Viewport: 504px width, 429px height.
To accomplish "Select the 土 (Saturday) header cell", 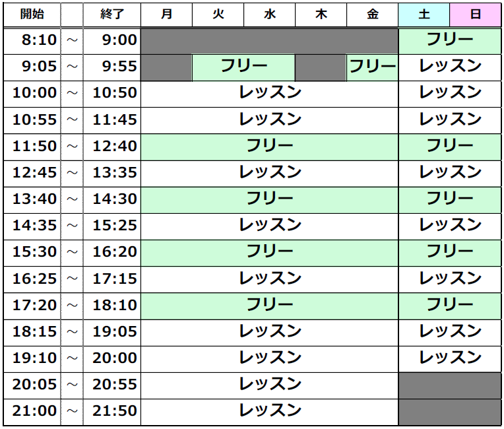I will click(x=424, y=15).
